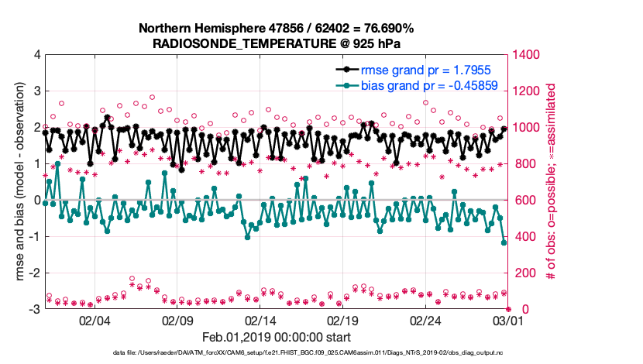Click the 02/04 x-axis date tick
The width and height of the screenshot is (643, 364).
coord(95,320)
